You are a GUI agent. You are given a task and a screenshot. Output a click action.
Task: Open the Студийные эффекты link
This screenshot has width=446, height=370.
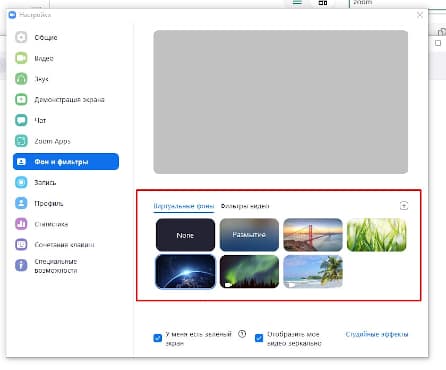click(377, 334)
